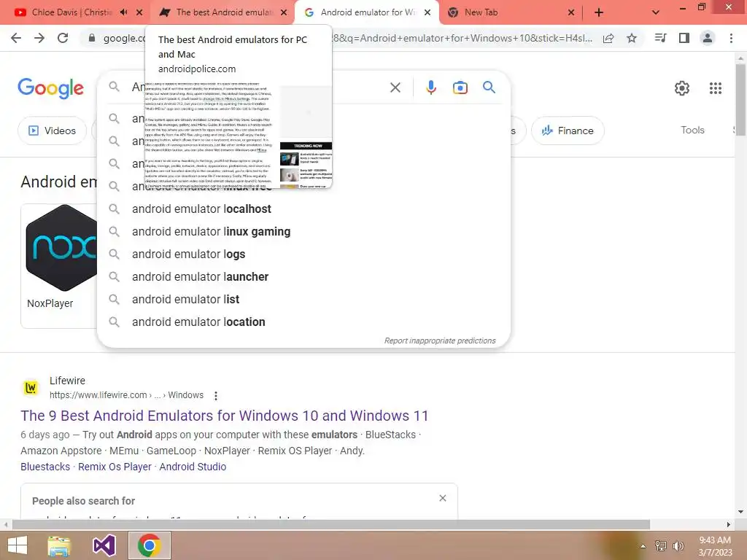Viewport: 747px width, 560px height.
Task: Mute the Chloe Davis tab audio
Action: point(124,12)
